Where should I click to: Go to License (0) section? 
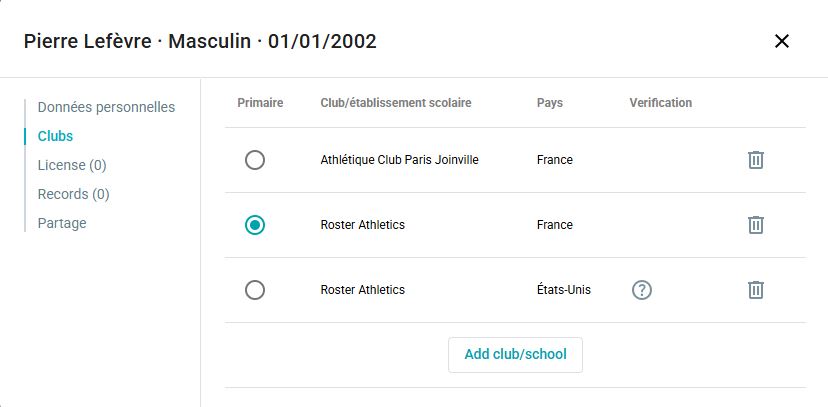pos(72,165)
